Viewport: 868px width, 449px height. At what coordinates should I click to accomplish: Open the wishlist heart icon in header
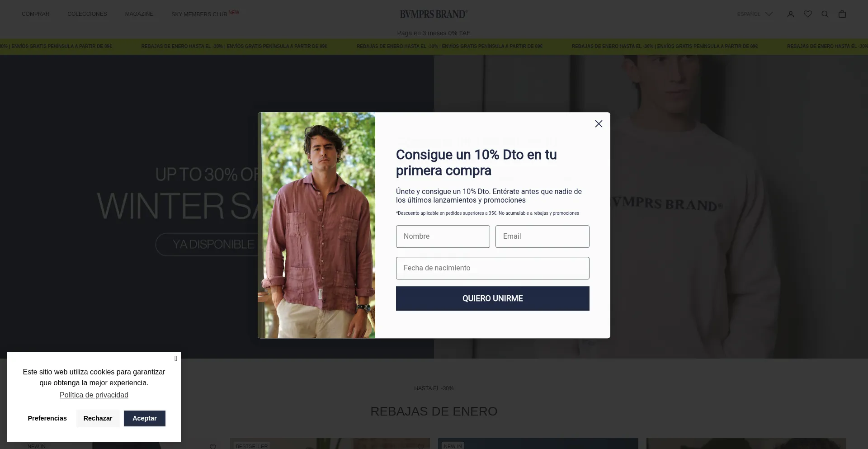pos(808,14)
